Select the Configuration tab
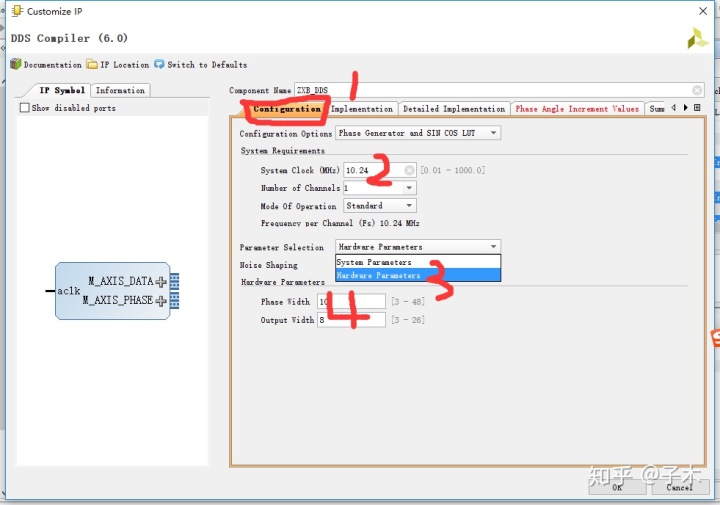 287,109
